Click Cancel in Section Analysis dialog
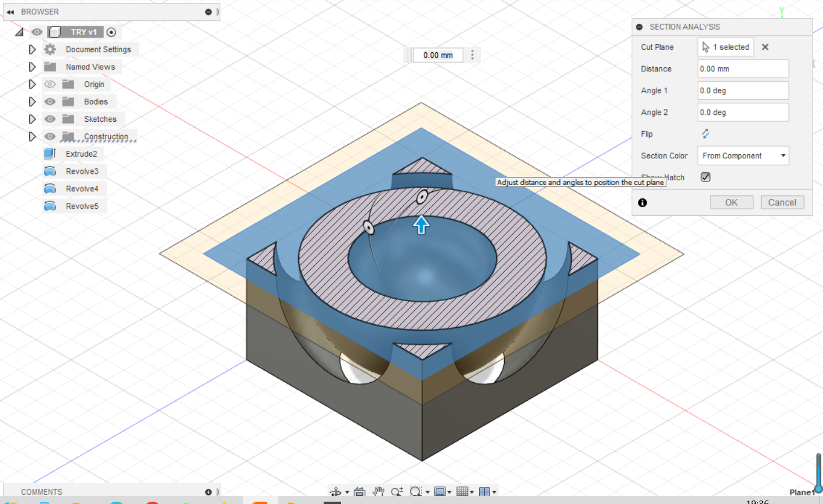The height and width of the screenshot is (504, 823). pyautogui.click(x=782, y=202)
